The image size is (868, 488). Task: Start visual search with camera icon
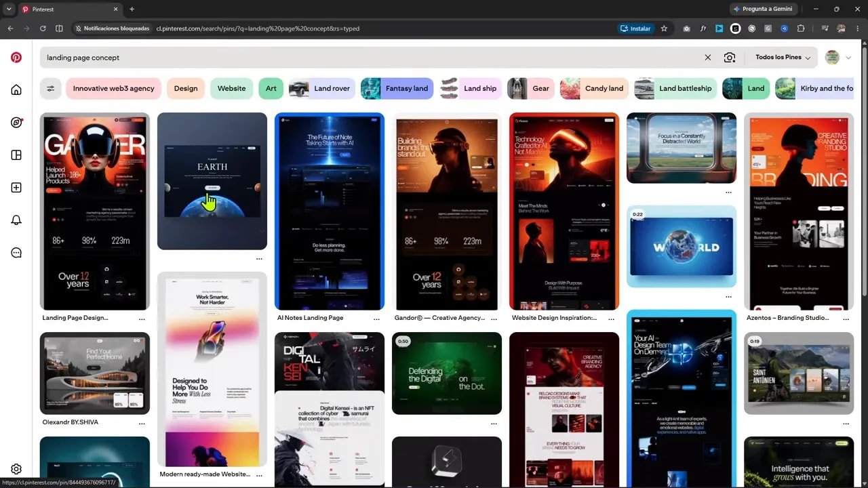(729, 58)
